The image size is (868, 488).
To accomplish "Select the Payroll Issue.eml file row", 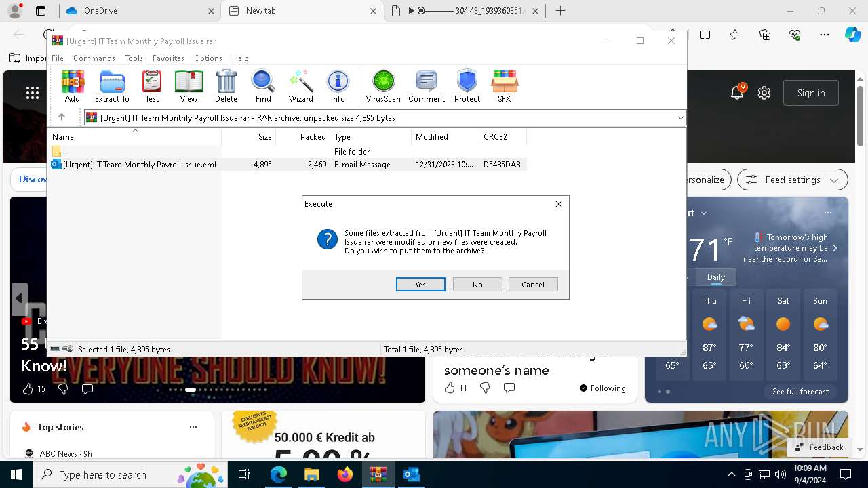I will click(288, 164).
